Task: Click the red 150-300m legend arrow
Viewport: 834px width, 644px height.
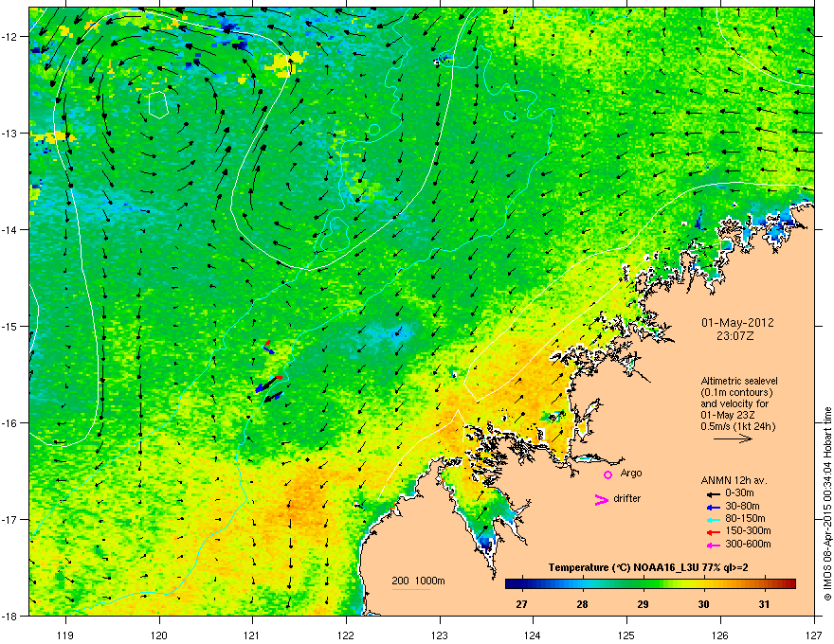Action: (x=713, y=532)
